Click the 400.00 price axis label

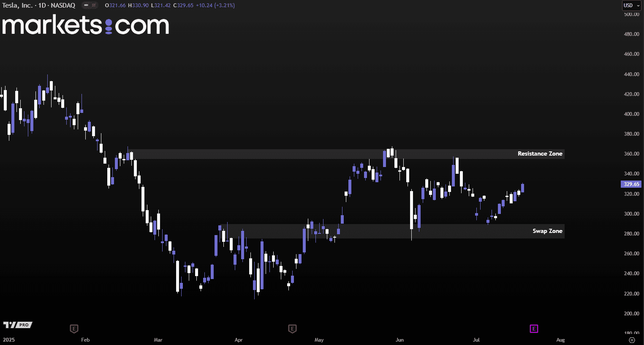coord(631,114)
